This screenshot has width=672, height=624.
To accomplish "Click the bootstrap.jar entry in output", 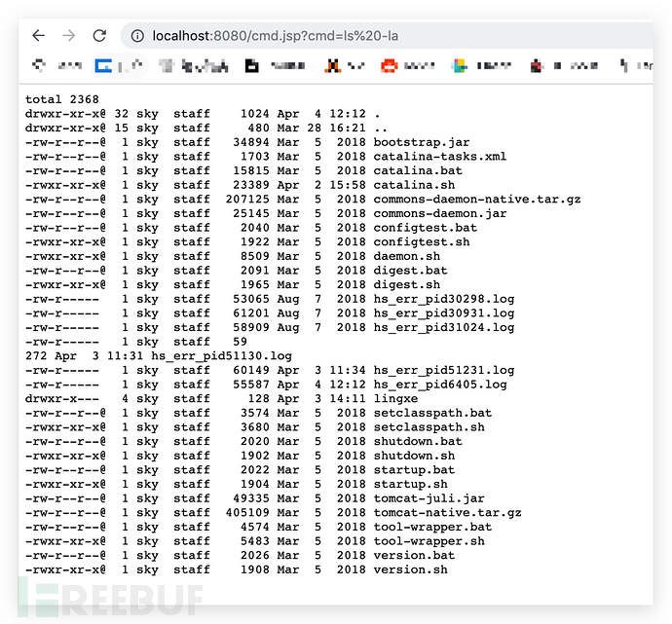I will click(422, 142).
